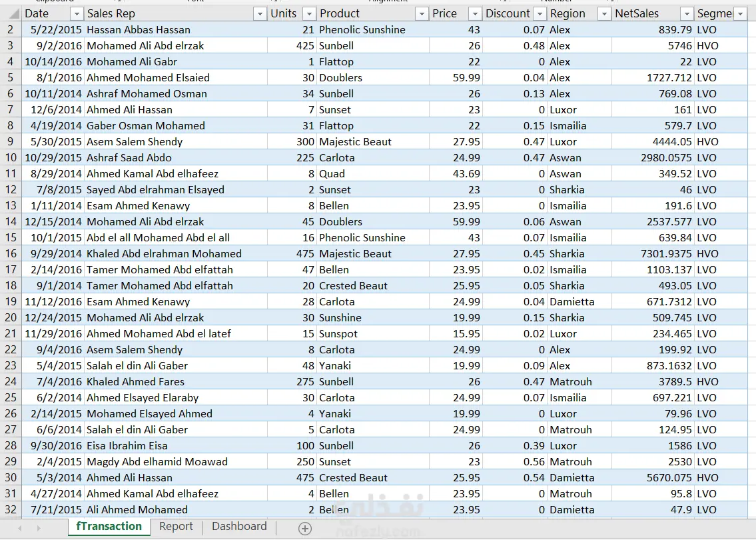Select cell Abd el all Mohamed Abd el all
This screenshot has width=756, height=540.
(176, 237)
